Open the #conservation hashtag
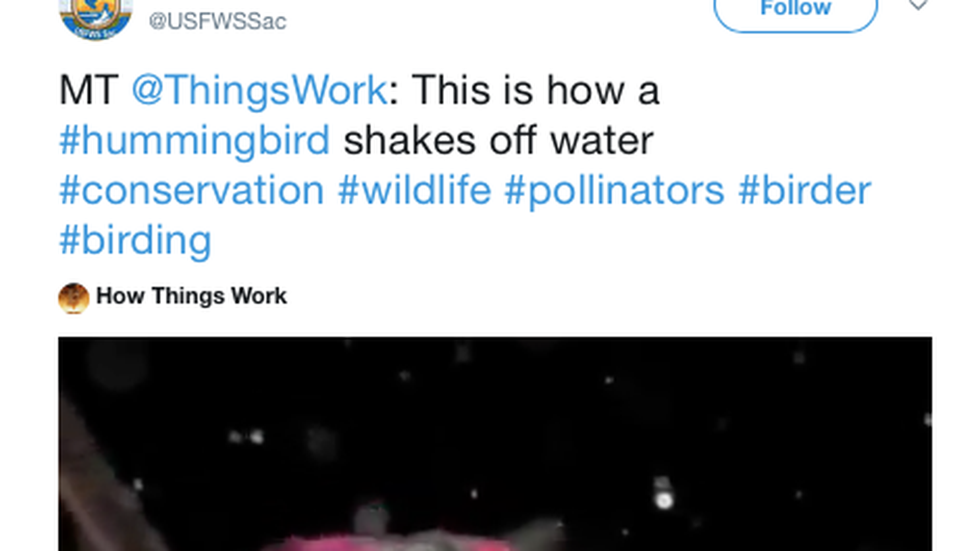The width and height of the screenshot is (980, 551). click(x=192, y=190)
